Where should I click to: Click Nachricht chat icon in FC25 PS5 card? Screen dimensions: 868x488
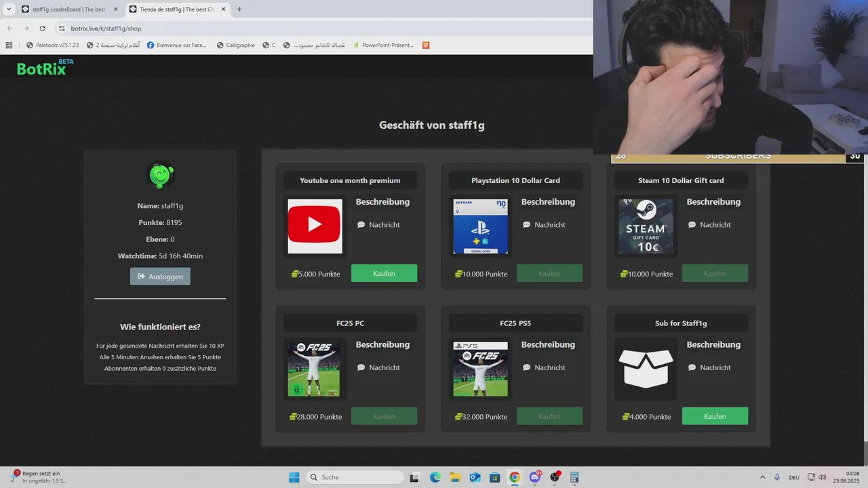click(x=526, y=367)
